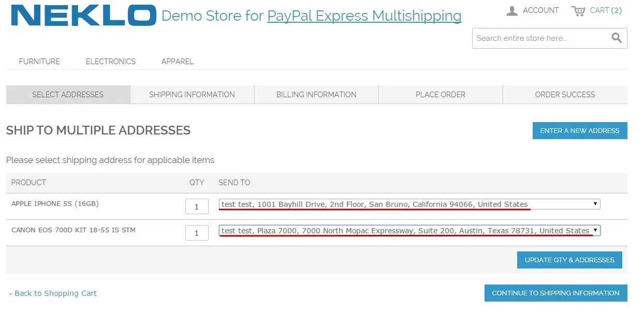This screenshot has height=314, width=644.
Task: Click the SHIP TO MULTIPLE ADDRESSES heading
Action: (x=98, y=130)
